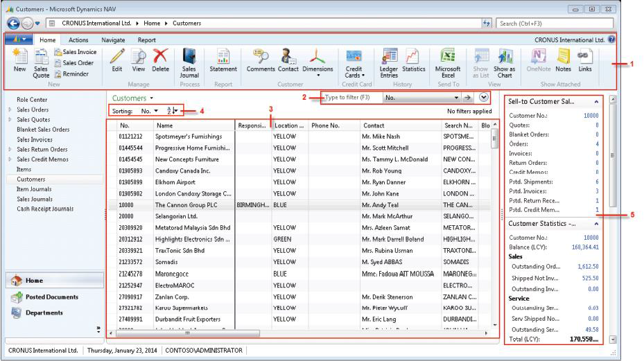644x361 pixels.
Task: Open Cash Receipt Journals
Action: [x=45, y=209]
